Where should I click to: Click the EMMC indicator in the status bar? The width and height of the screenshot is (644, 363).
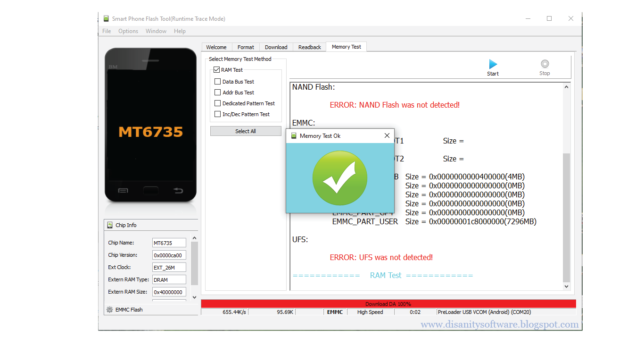point(335,312)
